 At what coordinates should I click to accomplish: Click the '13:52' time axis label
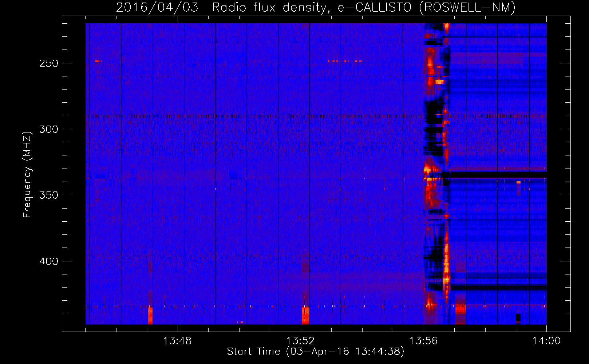[x=300, y=341]
